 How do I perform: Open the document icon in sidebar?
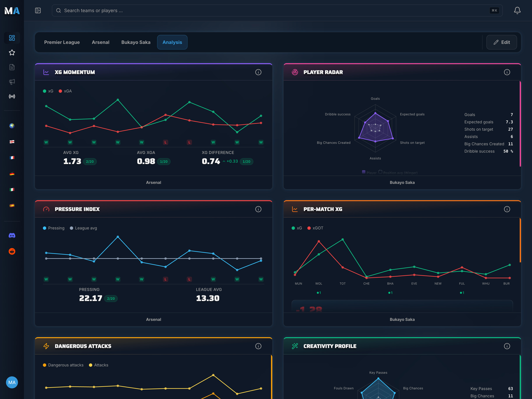pyautogui.click(x=12, y=67)
